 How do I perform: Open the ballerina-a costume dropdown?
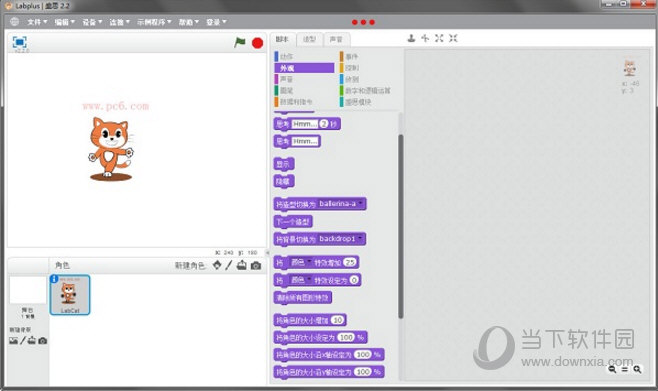[x=340, y=203]
